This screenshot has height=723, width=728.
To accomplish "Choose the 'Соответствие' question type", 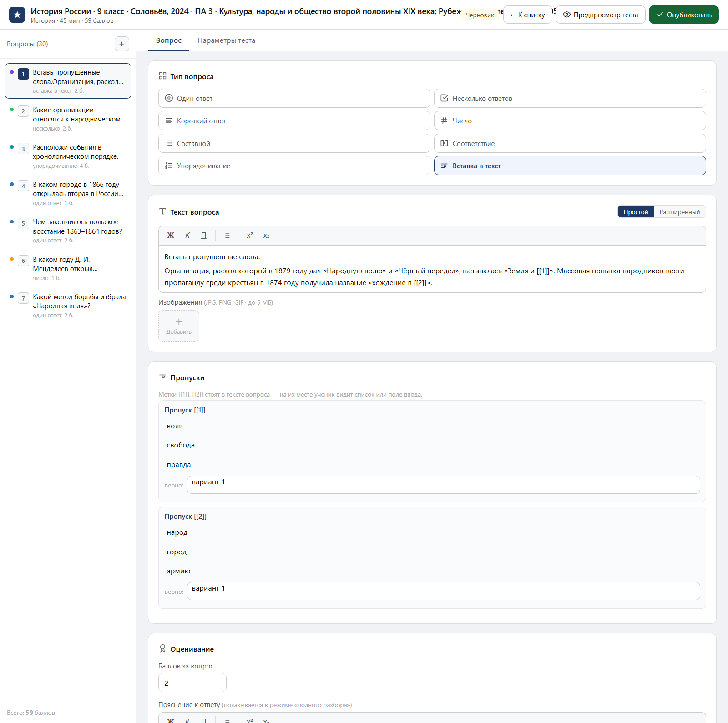I will point(570,143).
